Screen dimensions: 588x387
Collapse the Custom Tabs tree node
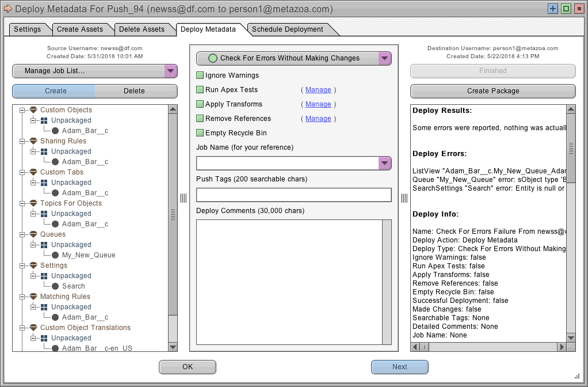pos(22,173)
